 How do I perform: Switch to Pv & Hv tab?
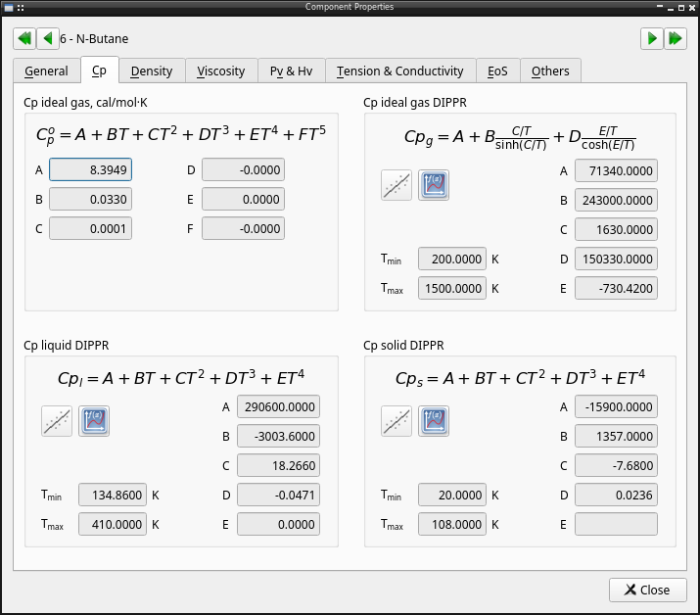tap(292, 71)
